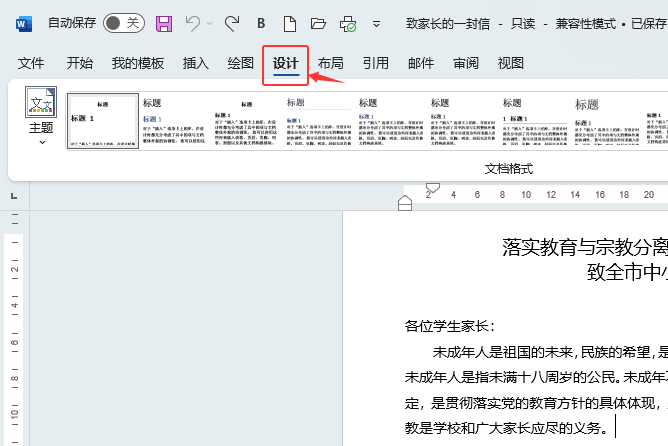Screen dimensions: 668x446
Task: Select the first highlighted document format thumbnail
Action: (103, 121)
